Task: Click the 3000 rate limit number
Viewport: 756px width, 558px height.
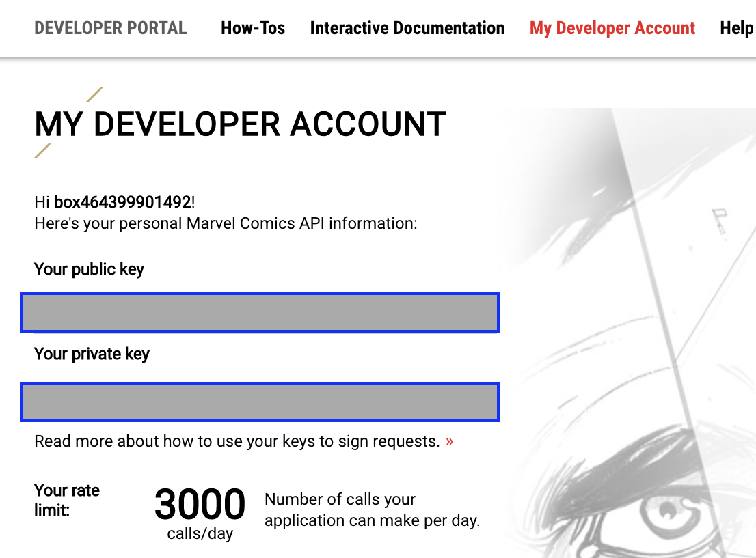Action: 200,504
